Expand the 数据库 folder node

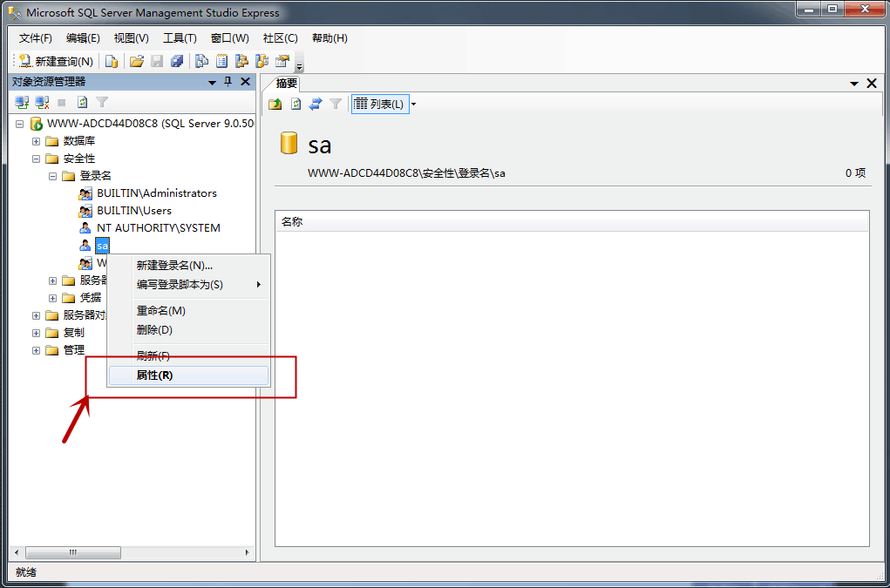coord(37,141)
